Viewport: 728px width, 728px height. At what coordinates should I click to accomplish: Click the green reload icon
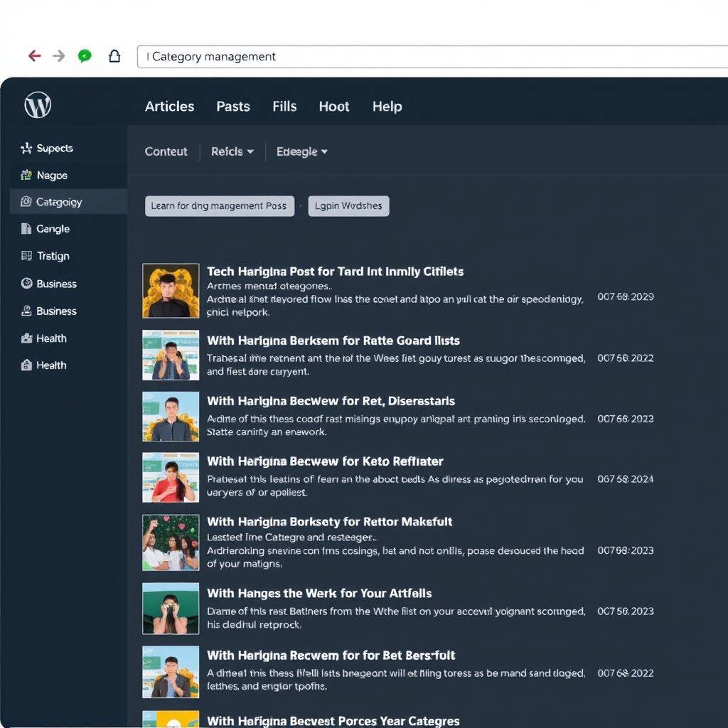85,56
